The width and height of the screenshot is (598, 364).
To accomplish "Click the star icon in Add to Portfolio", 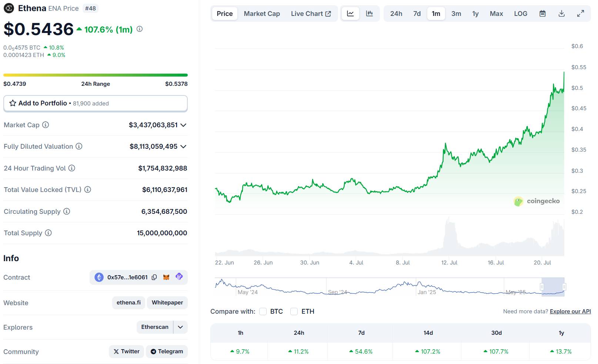I will pos(13,103).
